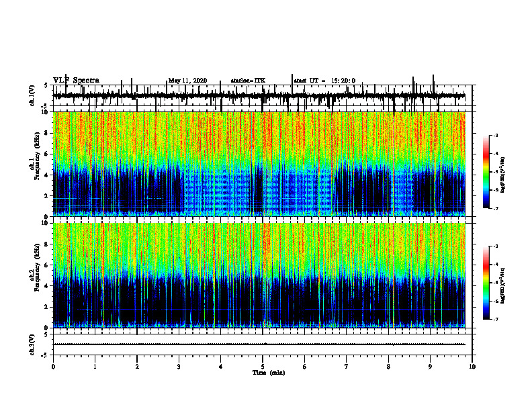Click the "-5" volt tick on ch.3(V) panel
This screenshot has width=532, height=411.
[45, 355]
